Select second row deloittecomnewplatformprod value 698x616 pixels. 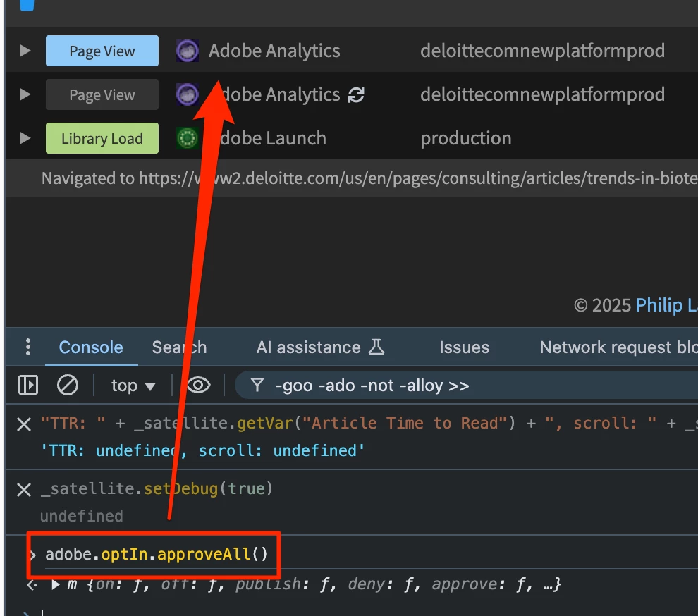click(542, 94)
